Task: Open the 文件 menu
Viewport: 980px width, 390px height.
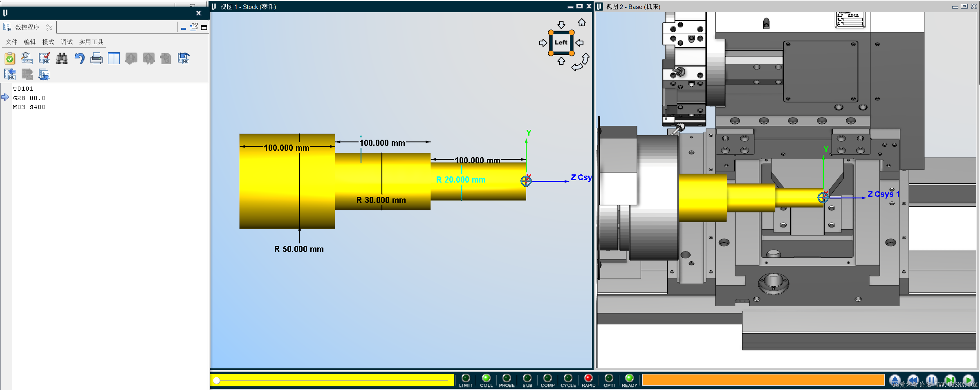Action: (x=11, y=42)
